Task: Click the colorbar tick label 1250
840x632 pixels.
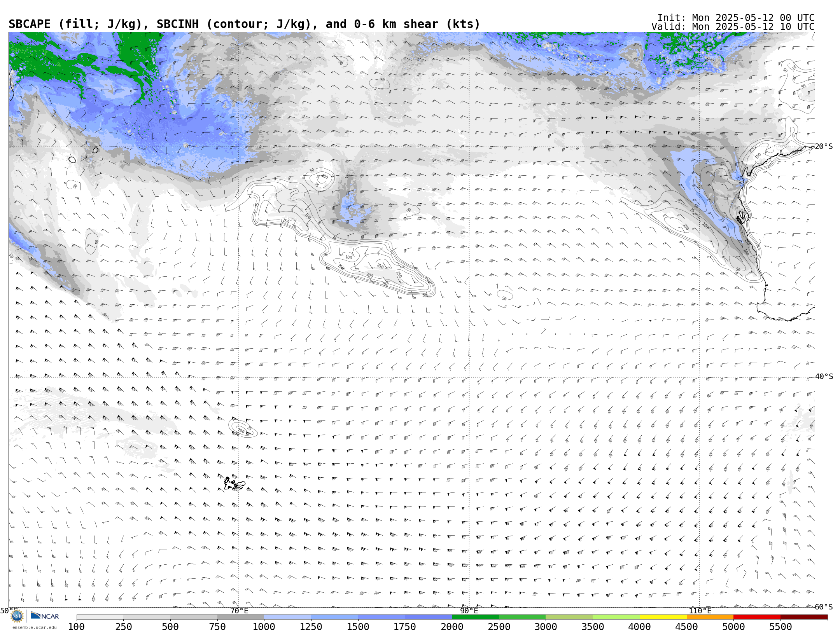Action: pyautogui.click(x=311, y=627)
